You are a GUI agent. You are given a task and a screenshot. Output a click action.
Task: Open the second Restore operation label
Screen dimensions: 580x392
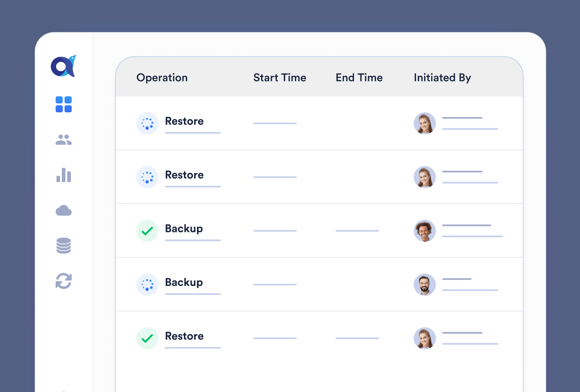pos(184,175)
